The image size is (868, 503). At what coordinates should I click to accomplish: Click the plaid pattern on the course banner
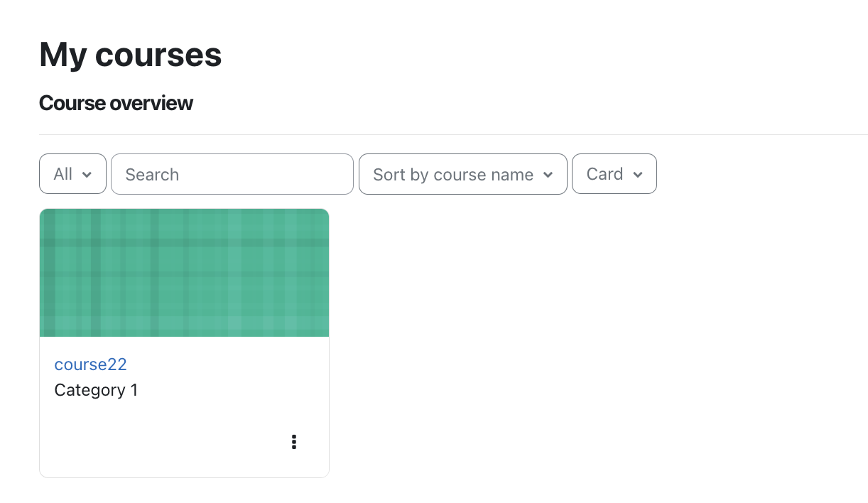pyautogui.click(x=184, y=273)
